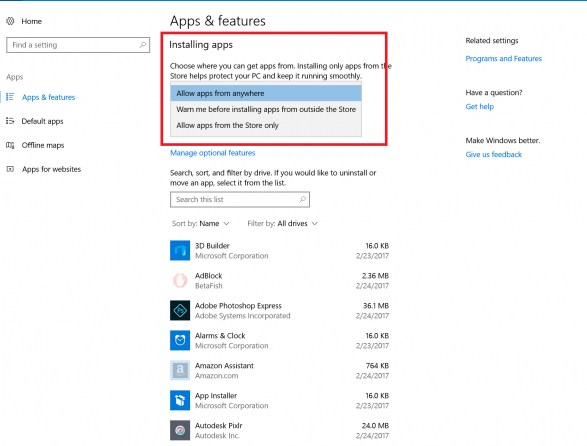
Task: Select Allow apps from anywhere option
Action: tap(266, 93)
